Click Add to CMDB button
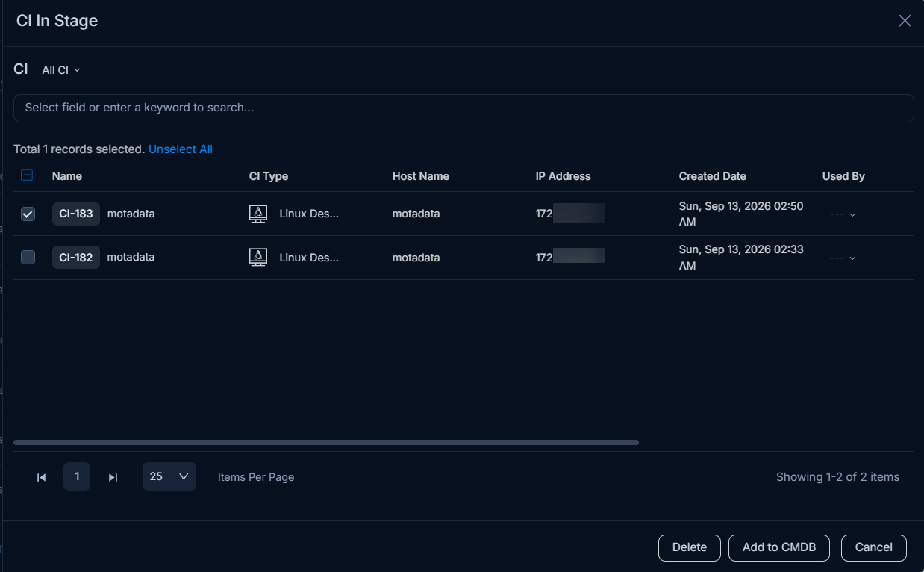Image resolution: width=924 pixels, height=572 pixels. click(x=779, y=547)
